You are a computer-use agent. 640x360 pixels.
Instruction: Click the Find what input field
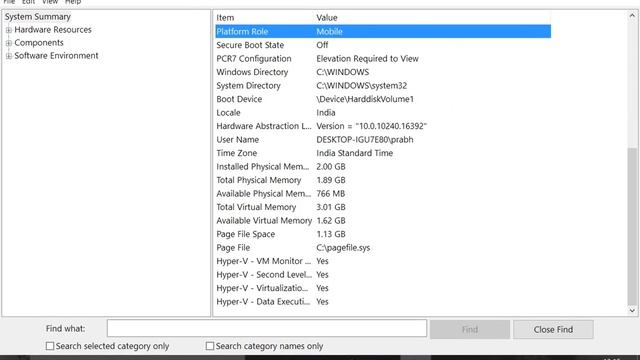[267, 329]
